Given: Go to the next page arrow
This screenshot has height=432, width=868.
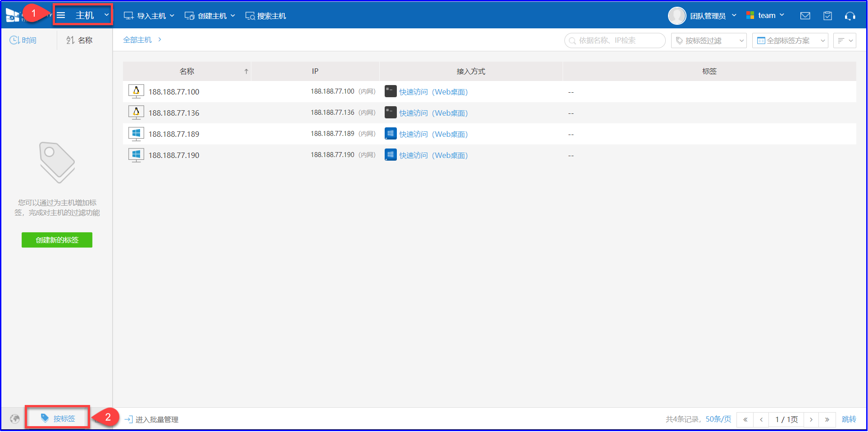Looking at the screenshot, I should tap(811, 419).
